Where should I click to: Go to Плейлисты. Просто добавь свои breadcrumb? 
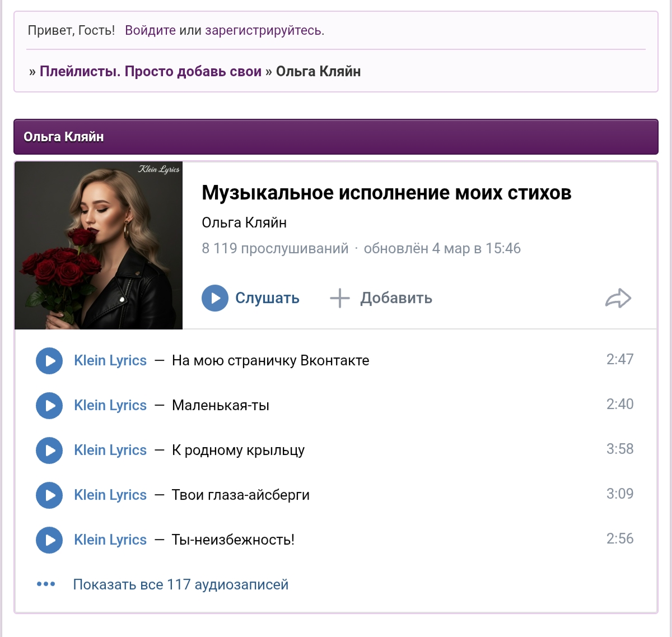[x=150, y=71]
